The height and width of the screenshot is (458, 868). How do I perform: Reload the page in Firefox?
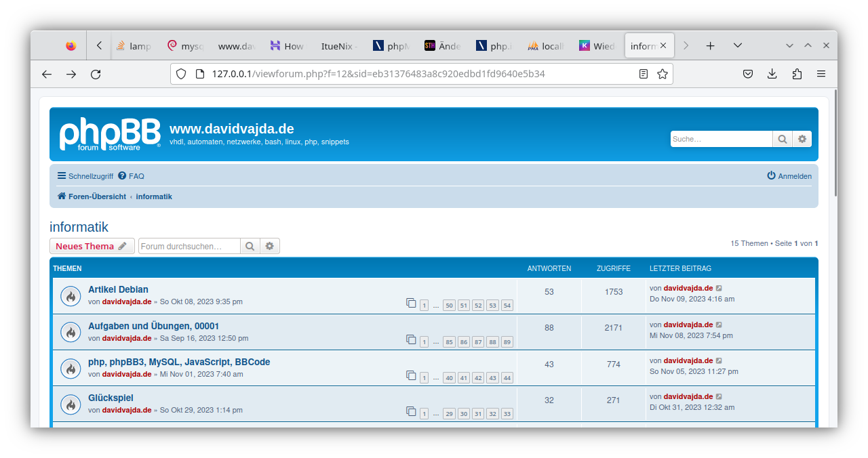pyautogui.click(x=96, y=74)
